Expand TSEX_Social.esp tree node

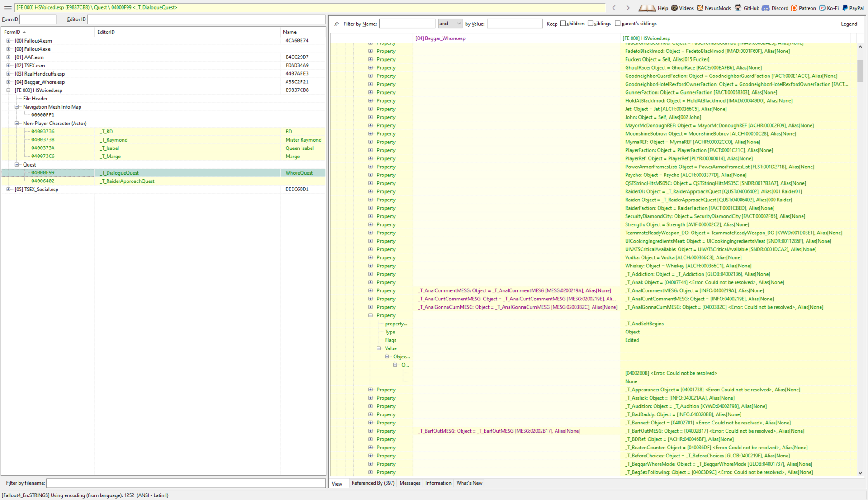coord(8,190)
